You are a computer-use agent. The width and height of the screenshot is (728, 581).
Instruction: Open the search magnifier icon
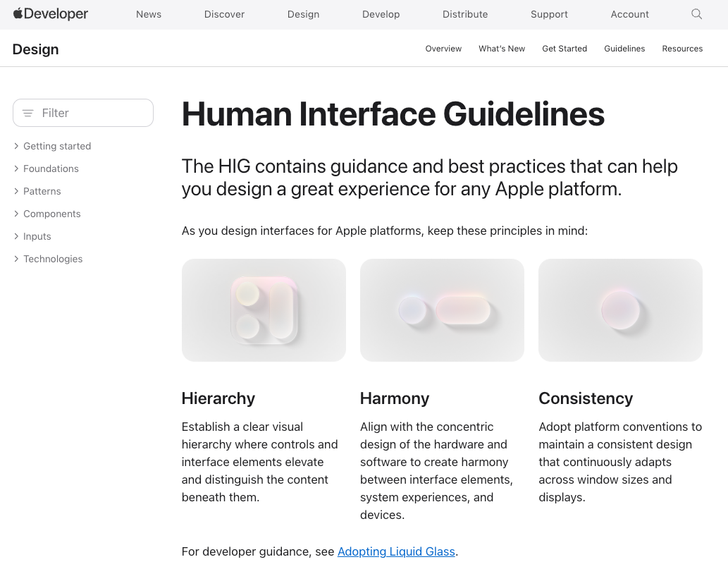tap(696, 14)
